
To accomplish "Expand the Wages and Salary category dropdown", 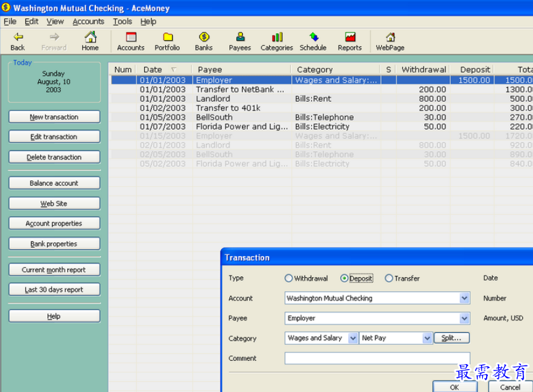I will [x=353, y=338].
